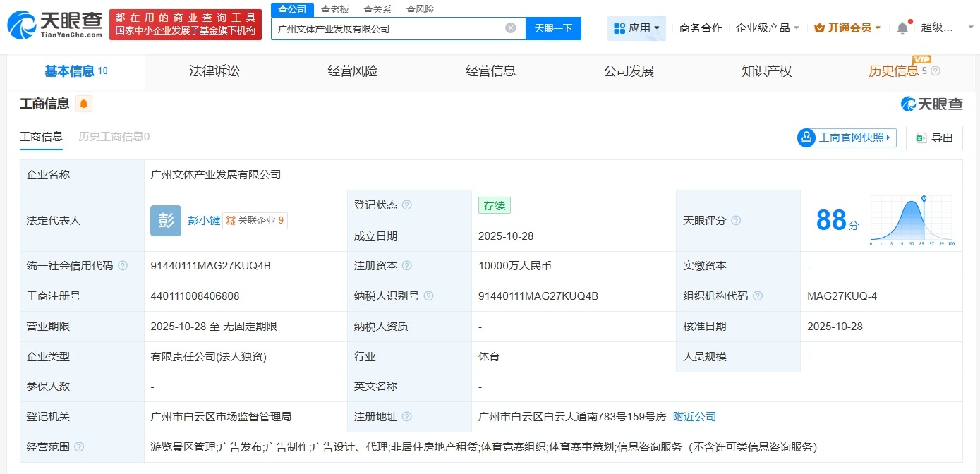980x474 pixels.
Task: Click question mark icon next to 天眼评分
Action: click(736, 220)
